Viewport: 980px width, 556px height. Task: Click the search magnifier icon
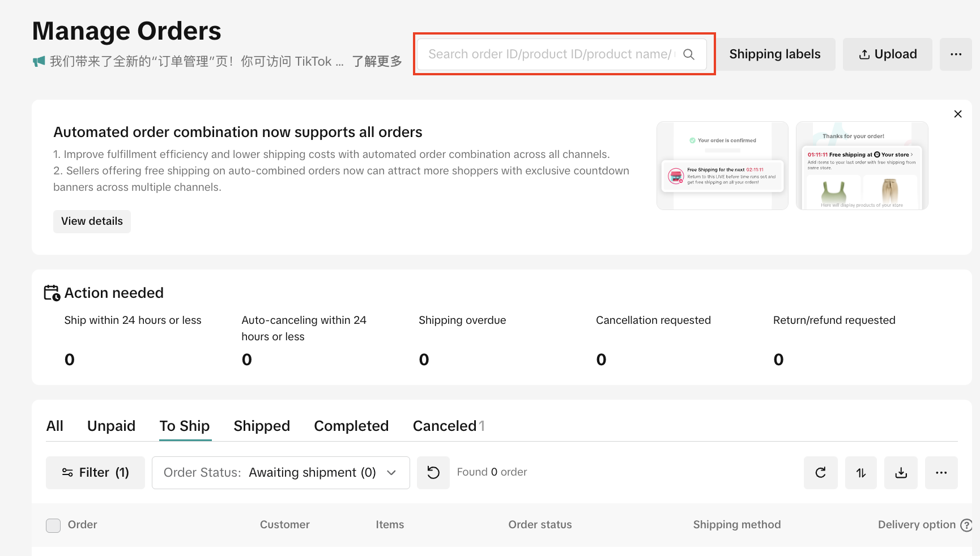point(689,54)
